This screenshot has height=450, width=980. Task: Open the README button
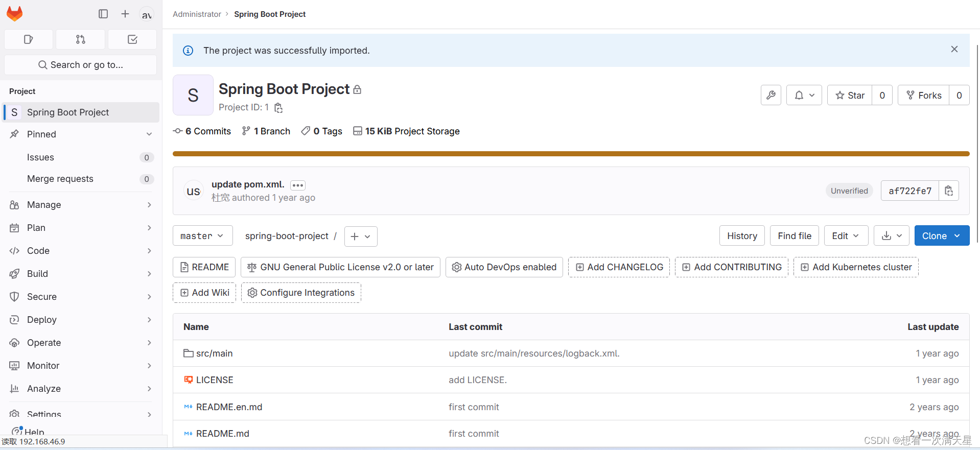pos(204,267)
